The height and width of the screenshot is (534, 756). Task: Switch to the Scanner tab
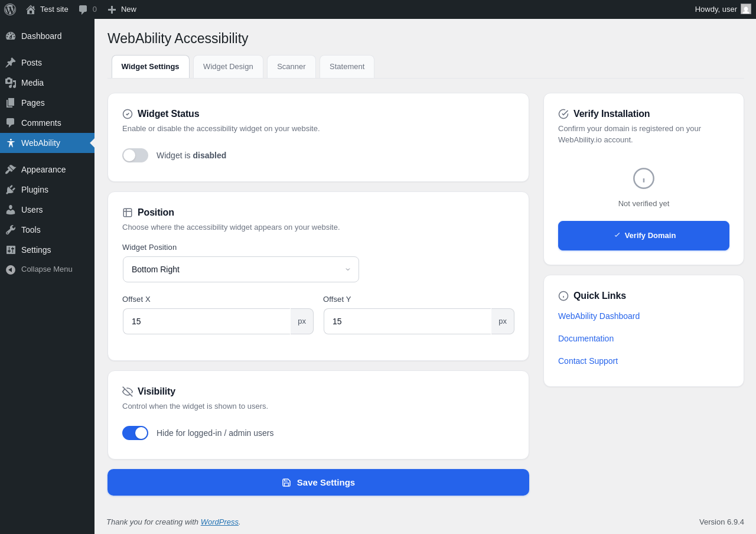coord(291,67)
